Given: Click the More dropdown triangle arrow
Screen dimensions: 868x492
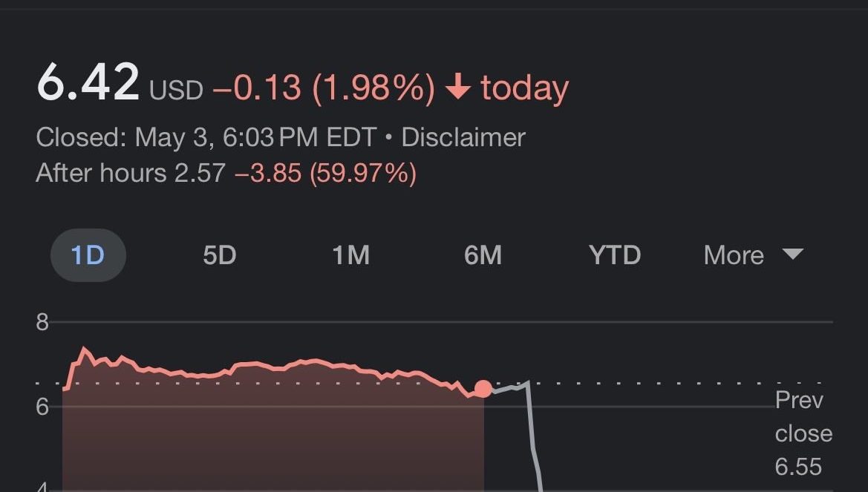Looking at the screenshot, I should pyautogui.click(x=793, y=255).
